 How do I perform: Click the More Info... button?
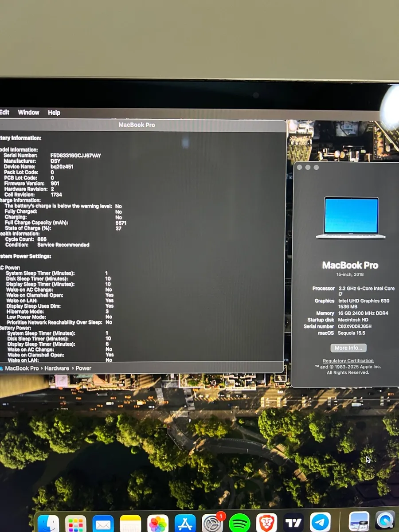tap(348, 348)
